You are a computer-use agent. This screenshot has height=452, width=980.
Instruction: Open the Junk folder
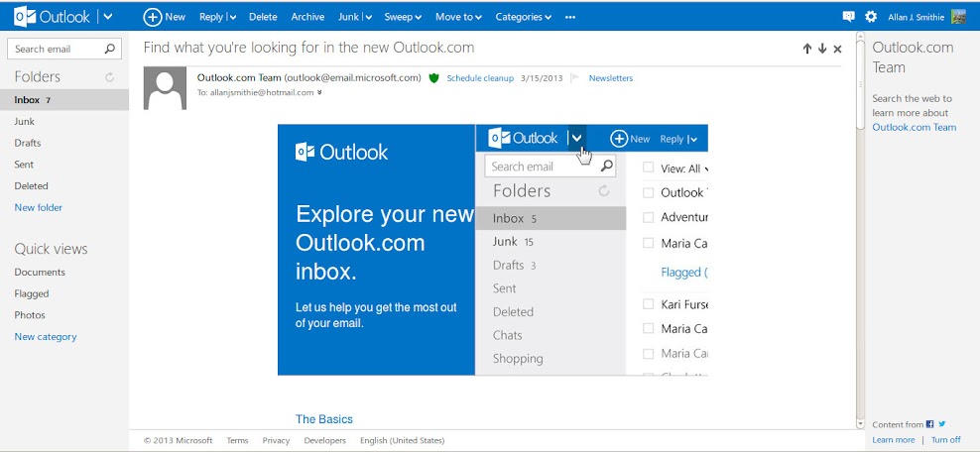tap(25, 121)
